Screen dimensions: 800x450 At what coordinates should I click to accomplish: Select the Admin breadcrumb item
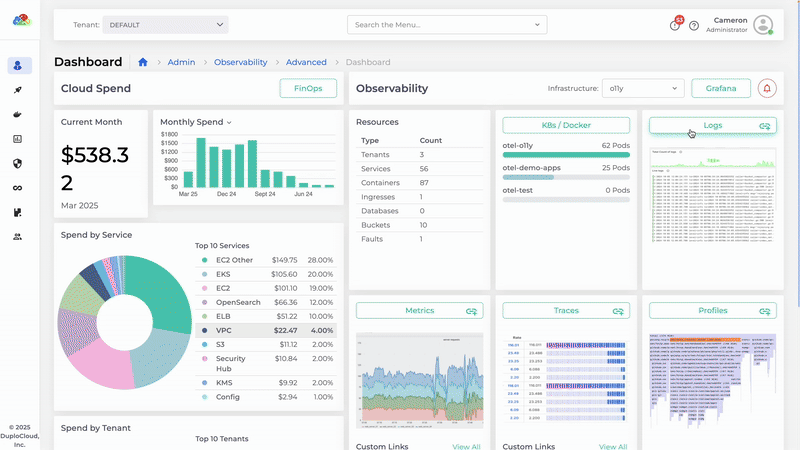181,62
